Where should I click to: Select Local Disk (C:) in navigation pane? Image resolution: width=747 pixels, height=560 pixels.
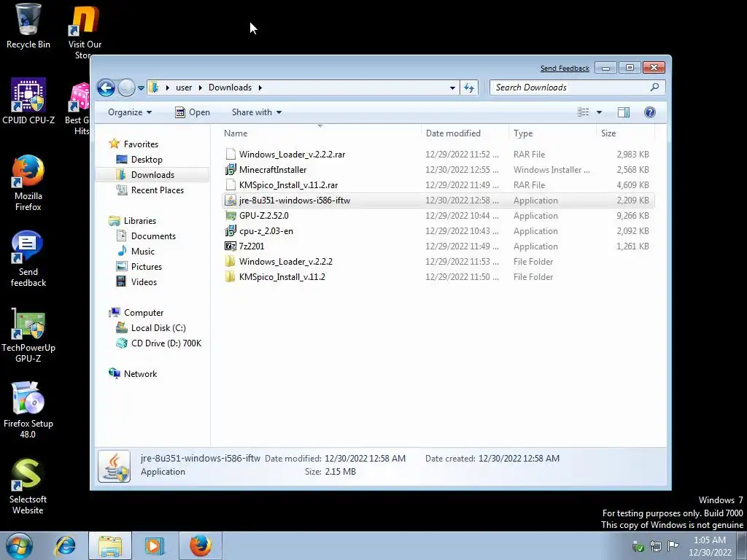tap(158, 328)
